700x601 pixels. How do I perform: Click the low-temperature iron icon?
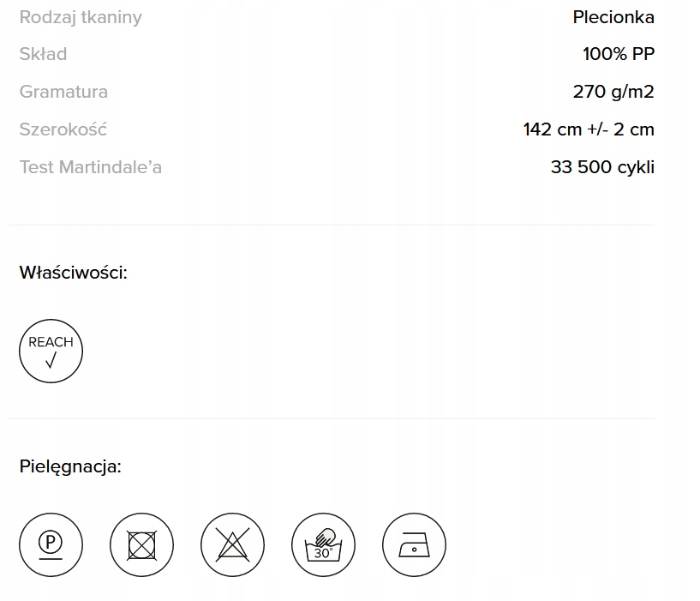[414, 544]
